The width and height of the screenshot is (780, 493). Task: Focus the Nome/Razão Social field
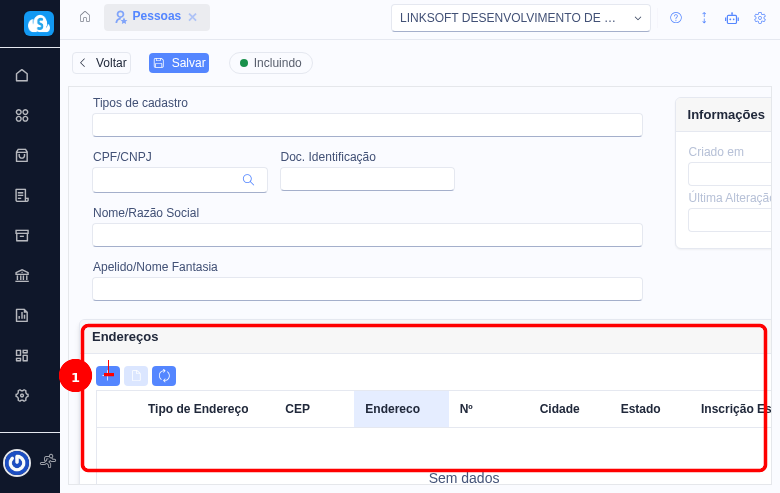click(367, 235)
